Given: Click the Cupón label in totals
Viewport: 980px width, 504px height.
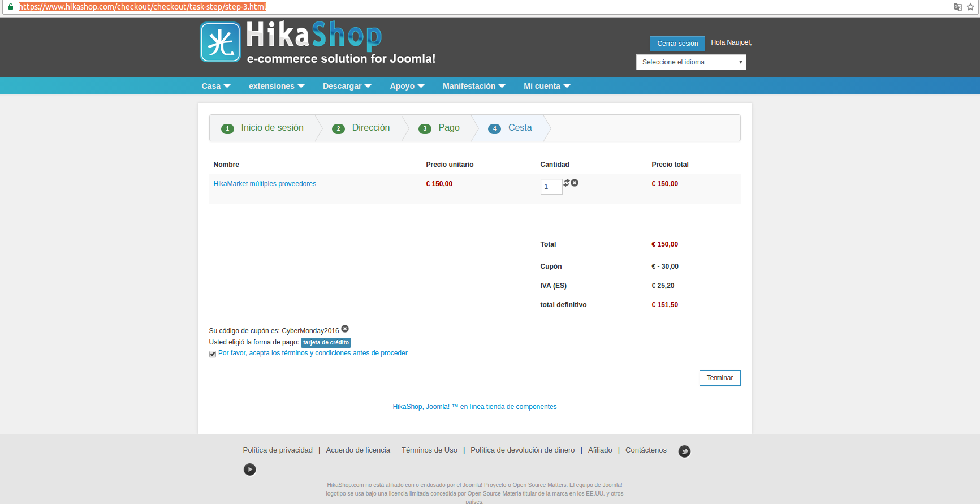Looking at the screenshot, I should [x=551, y=266].
